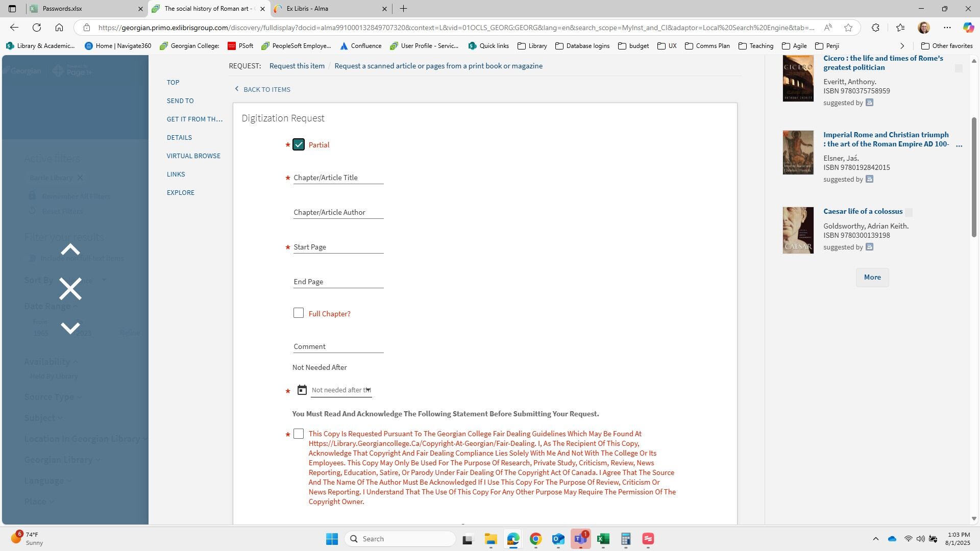Expand the bookmarks bar overflow chevron
The height and width of the screenshot is (551, 980).
click(902, 46)
